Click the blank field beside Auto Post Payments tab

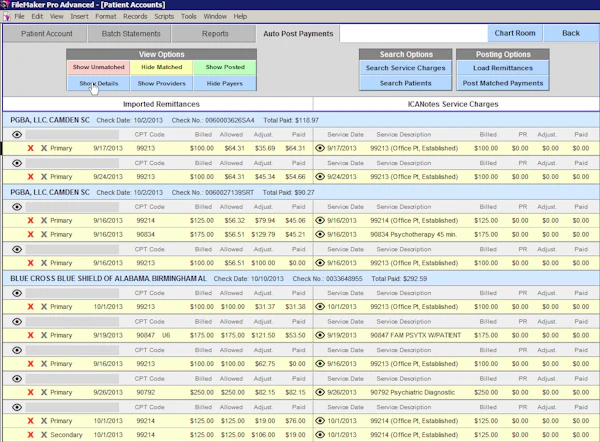pos(413,34)
